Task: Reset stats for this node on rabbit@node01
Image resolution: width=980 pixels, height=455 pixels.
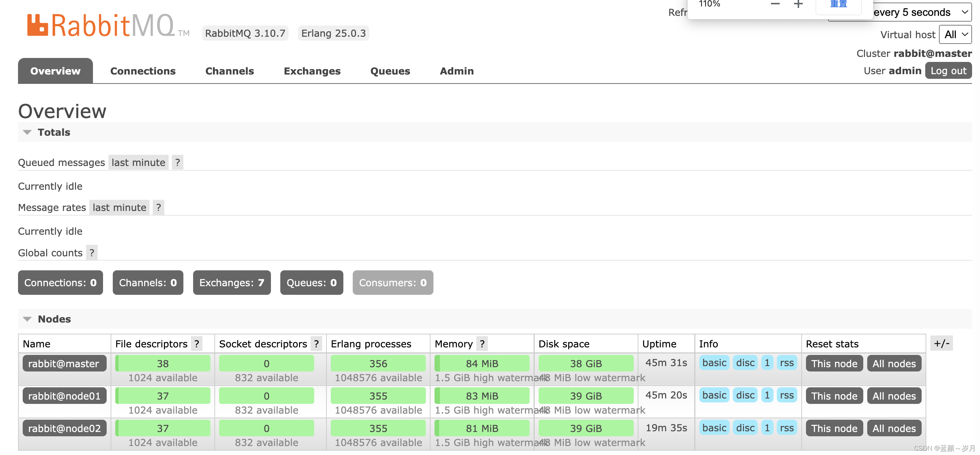Action: pos(834,396)
